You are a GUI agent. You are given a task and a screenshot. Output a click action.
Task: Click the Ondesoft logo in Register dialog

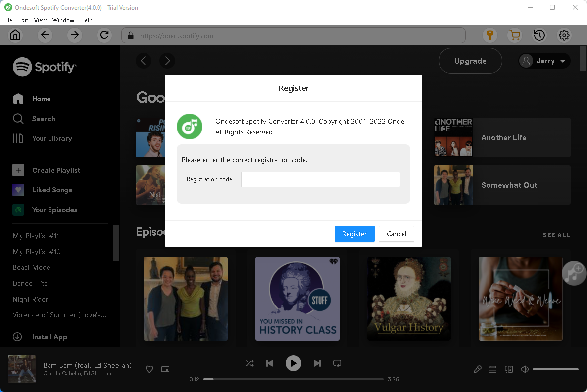[190, 127]
